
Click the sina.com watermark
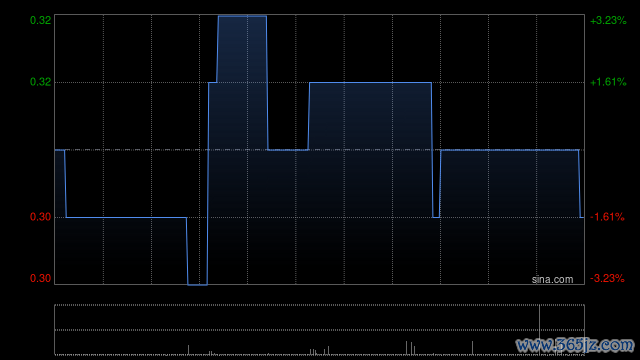pos(552,280)
